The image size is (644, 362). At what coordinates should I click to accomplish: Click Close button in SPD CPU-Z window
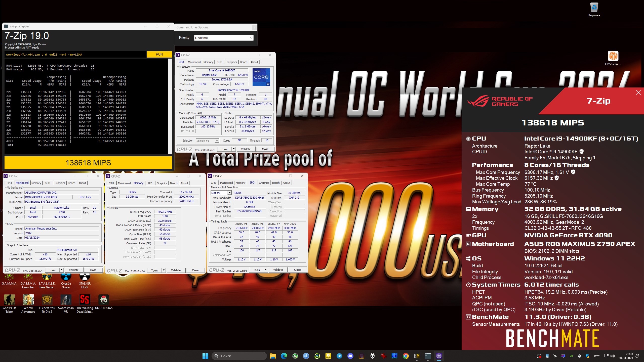(297, 270)
